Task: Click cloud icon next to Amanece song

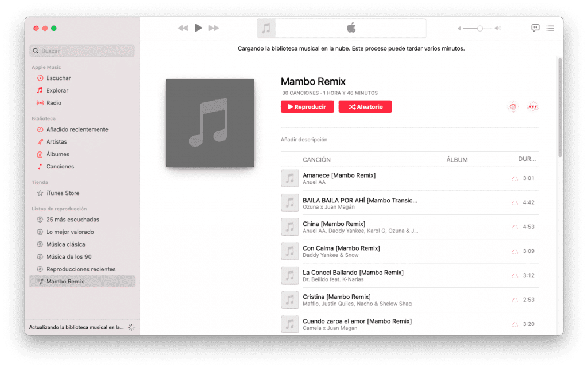Action: tap(514, 179)
